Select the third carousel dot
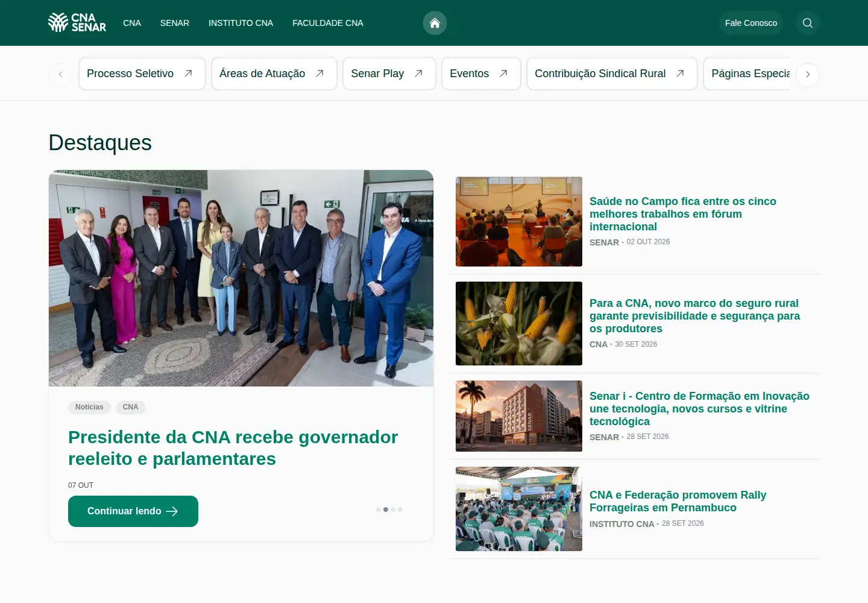The height and width of the screenshot is (603, 868). [393, 510]
